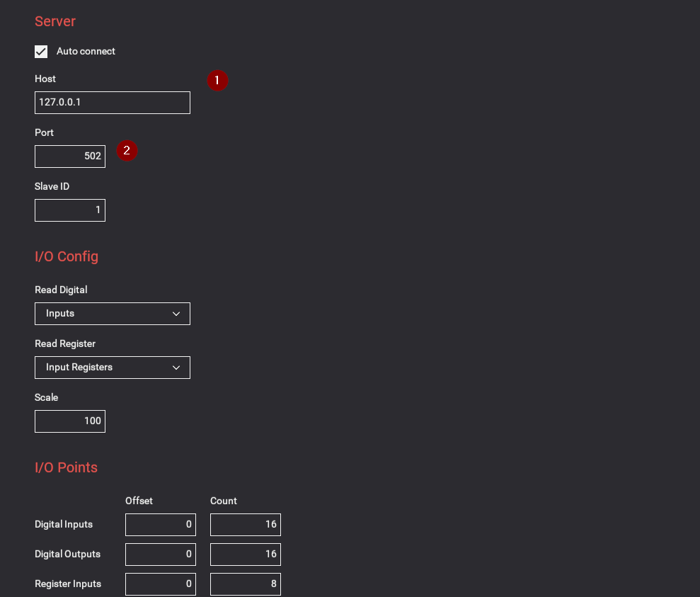700x597 pixels.
Task: Click the Auto connect label
Action: click(x=86, y=52)
